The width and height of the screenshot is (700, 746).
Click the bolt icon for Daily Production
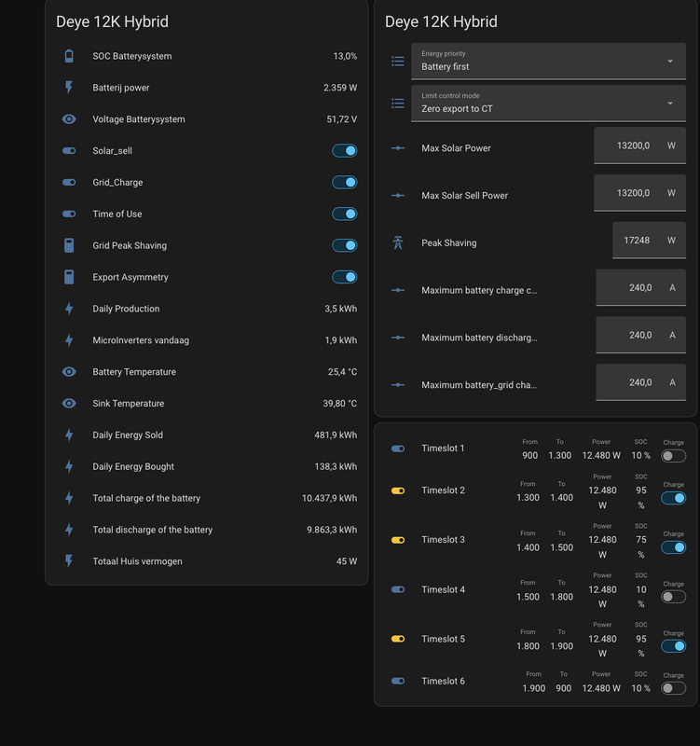click(x=69, y=309)
